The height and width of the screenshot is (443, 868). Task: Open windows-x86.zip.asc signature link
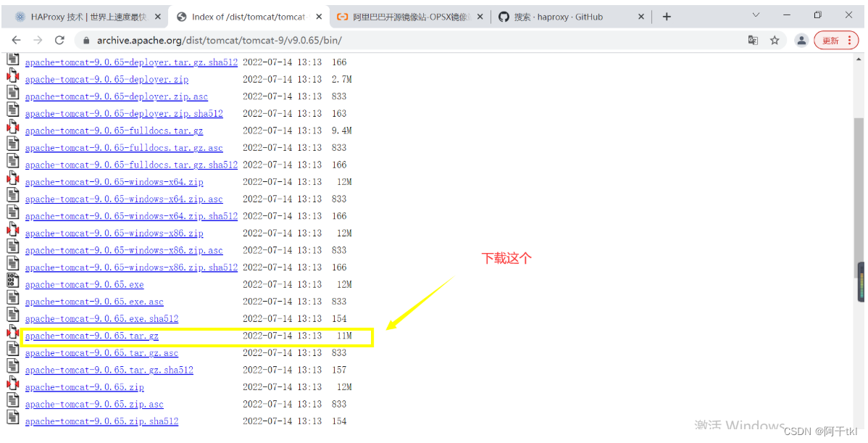coord(124,250)
